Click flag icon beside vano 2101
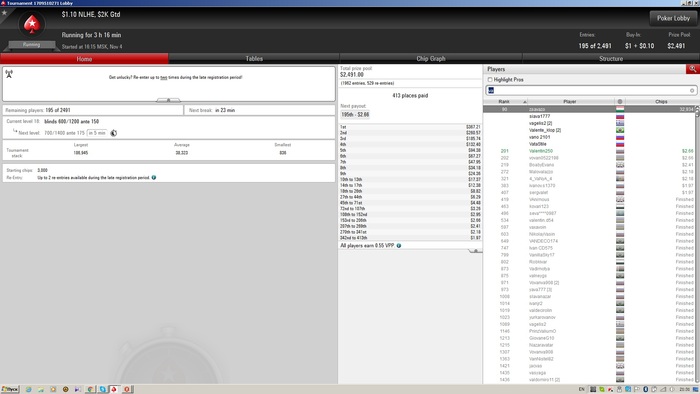 [620, 137]
